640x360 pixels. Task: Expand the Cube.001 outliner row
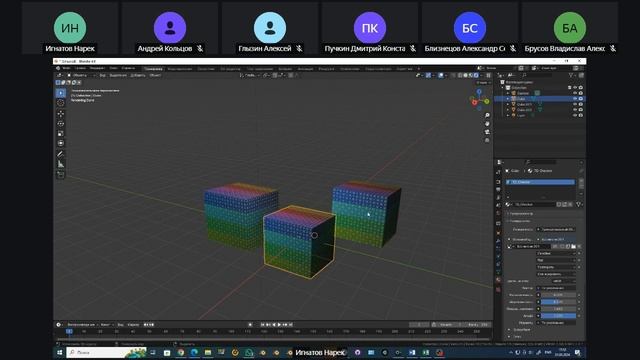tap(508, 104)
